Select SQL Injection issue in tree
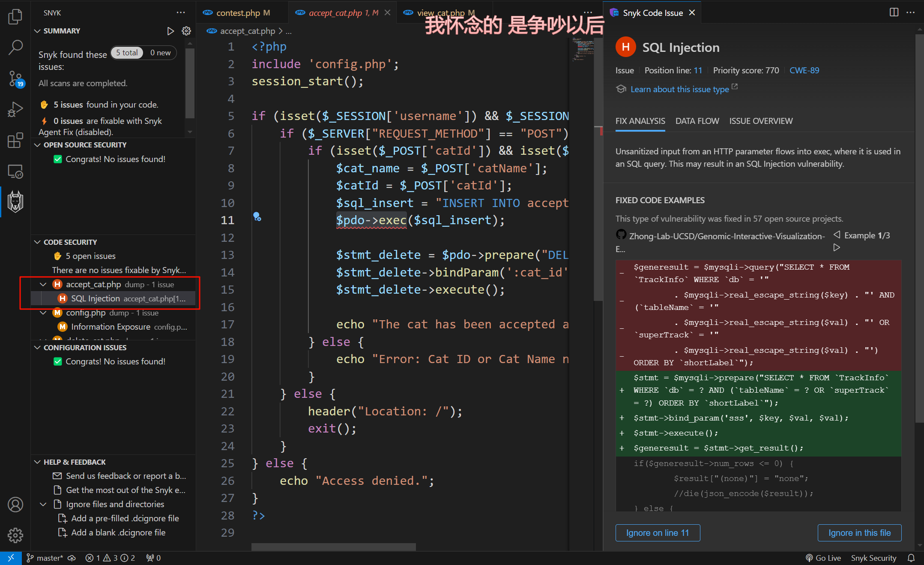This screenshot has width=924, height=565. point(96,298)
